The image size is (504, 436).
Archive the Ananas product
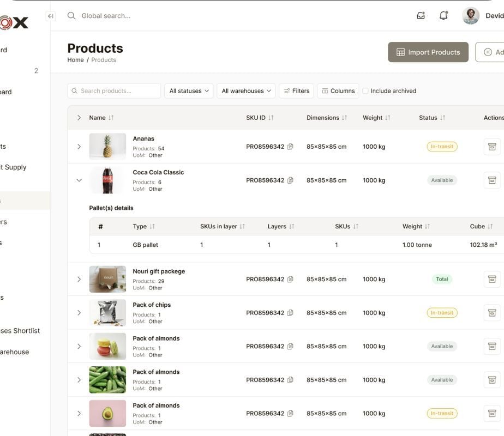click(x=491, y=147)
